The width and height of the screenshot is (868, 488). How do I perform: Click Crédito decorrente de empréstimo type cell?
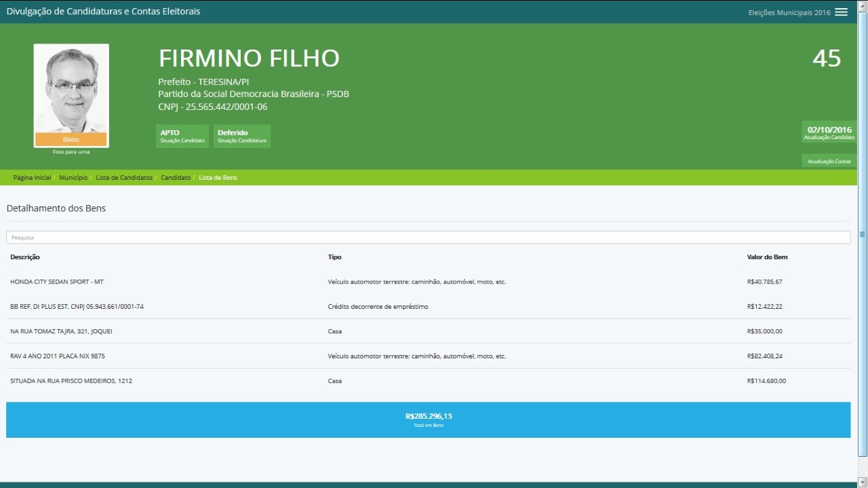pos(378,307)
